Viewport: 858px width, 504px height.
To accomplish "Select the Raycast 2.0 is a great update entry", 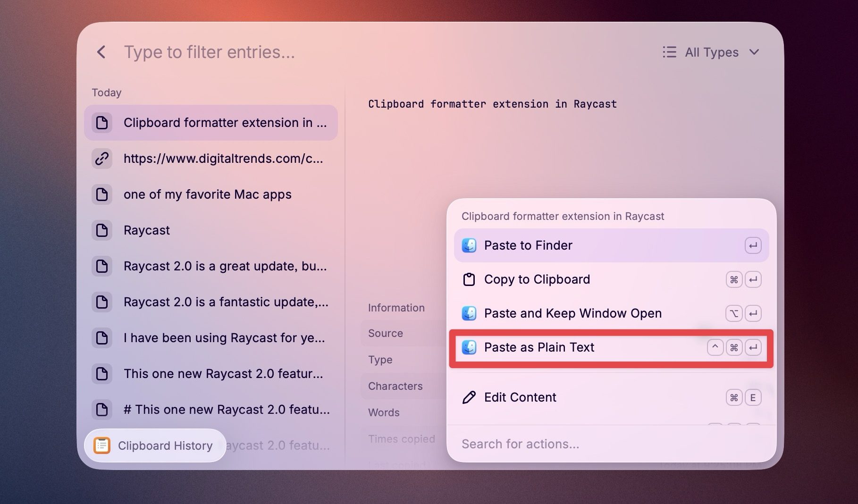I will 211,266.
